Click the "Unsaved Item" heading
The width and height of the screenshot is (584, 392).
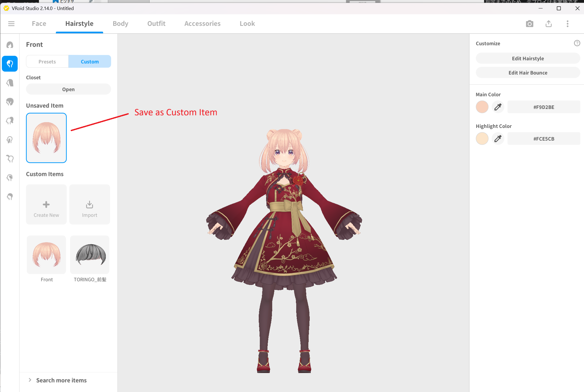[45, 106]
